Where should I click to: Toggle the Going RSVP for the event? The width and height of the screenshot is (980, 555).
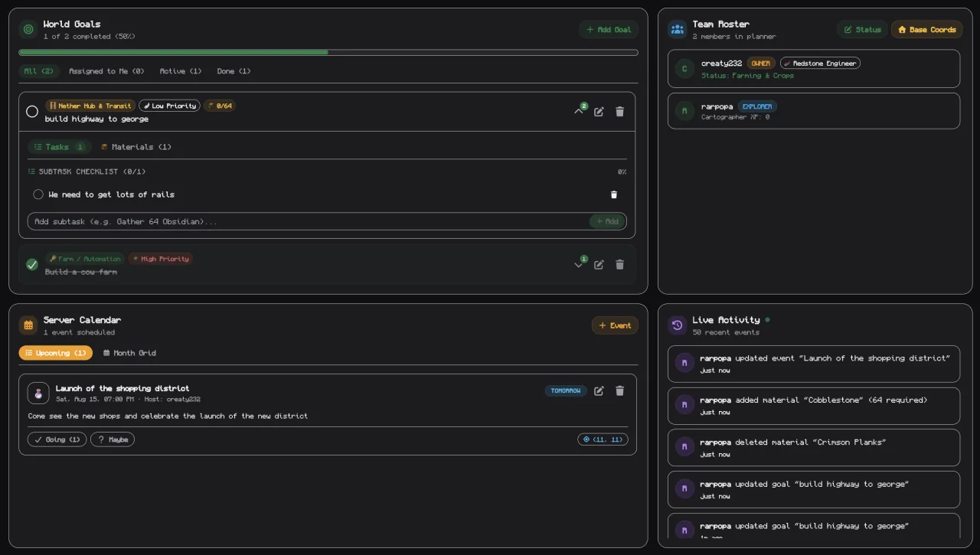pos(57,439)
